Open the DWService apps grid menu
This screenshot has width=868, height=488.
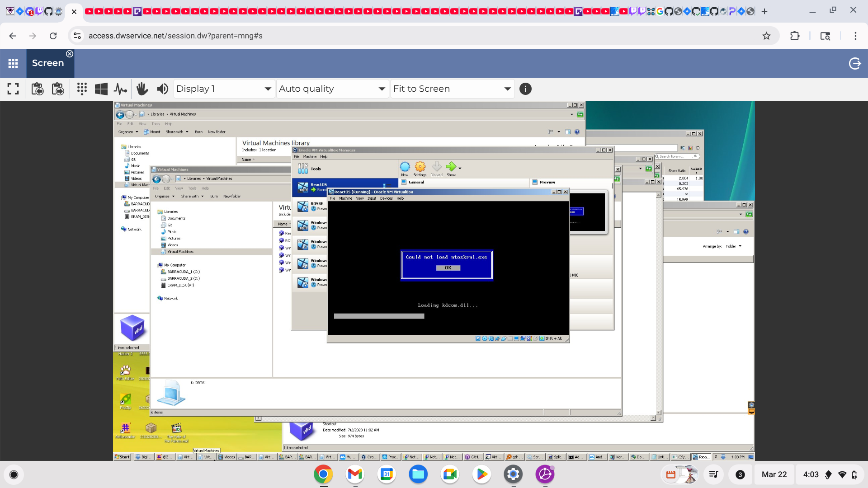[x=13, y=63]
